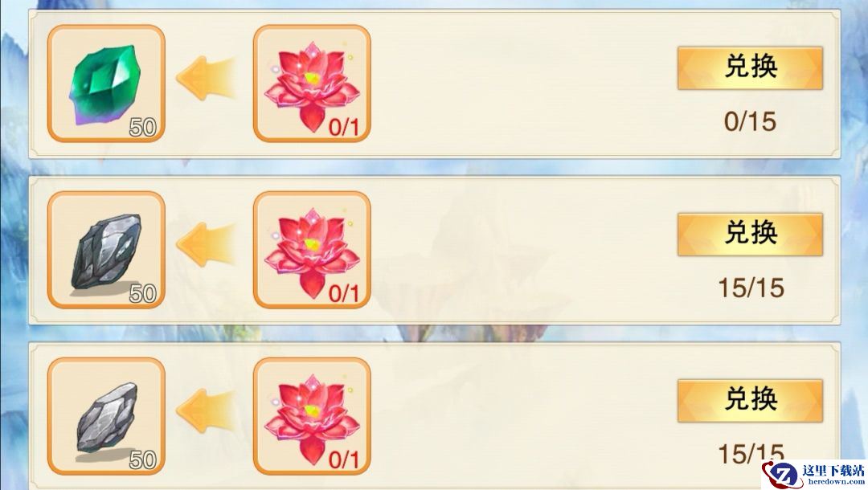Screen dimensions: 868x490
Task: Choose the light silver ore reward icon
Action: [x=106, y=416]
